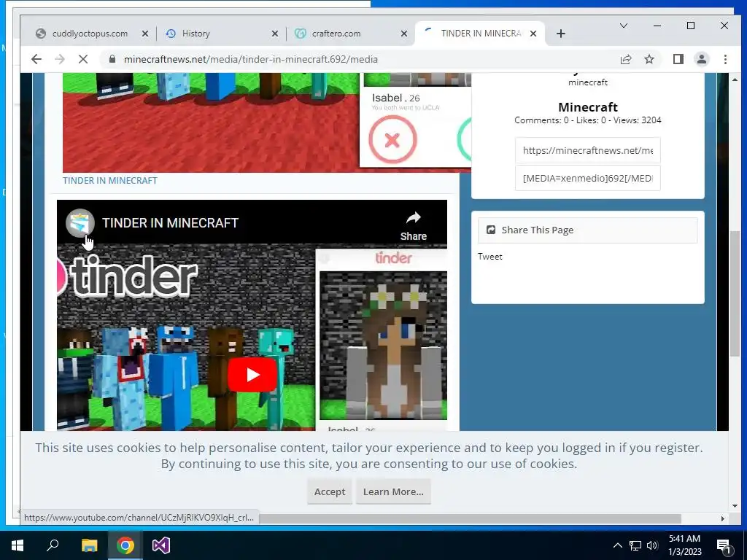Click the horizontal scrollbar thumb
This screenshot has height=560, width=747.
click(470, 518)
